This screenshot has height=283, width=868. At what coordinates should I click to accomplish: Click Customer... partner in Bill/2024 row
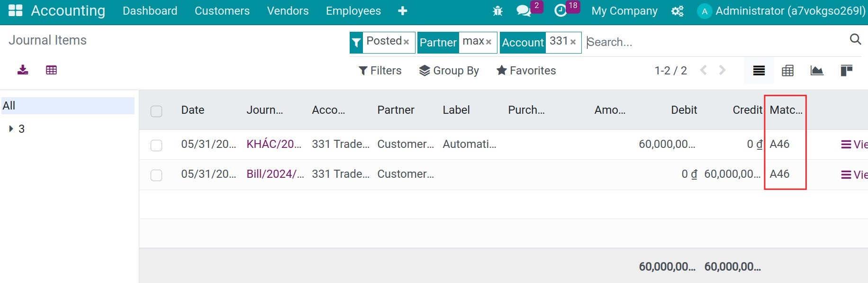pos(406,174)
